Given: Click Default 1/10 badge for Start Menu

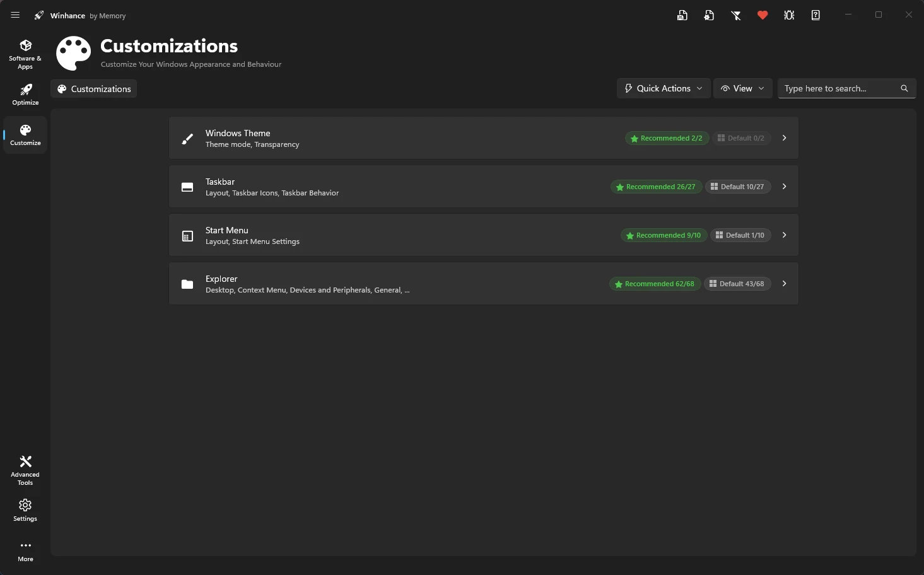Looking at the screenshot, I should (740, 235).
